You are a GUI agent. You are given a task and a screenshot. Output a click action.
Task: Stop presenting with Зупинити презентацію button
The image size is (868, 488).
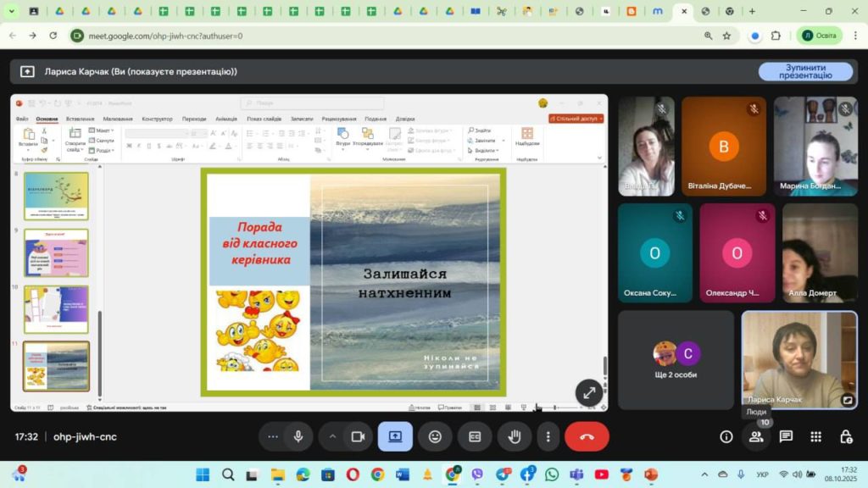pos(805,71)
